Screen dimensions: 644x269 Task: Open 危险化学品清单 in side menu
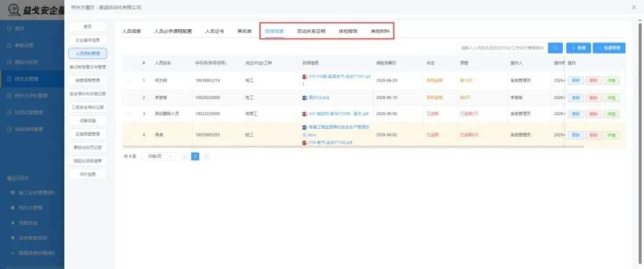(88, 161)
